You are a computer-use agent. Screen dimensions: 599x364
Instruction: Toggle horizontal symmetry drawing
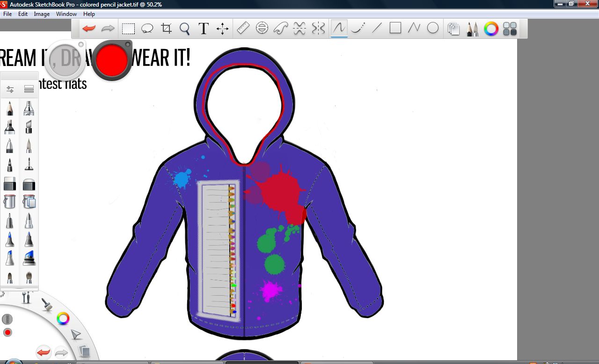click(299, 29)
